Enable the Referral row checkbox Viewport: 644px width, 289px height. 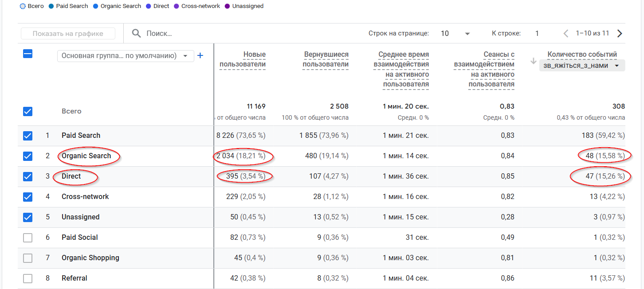(x=27, y=278)
